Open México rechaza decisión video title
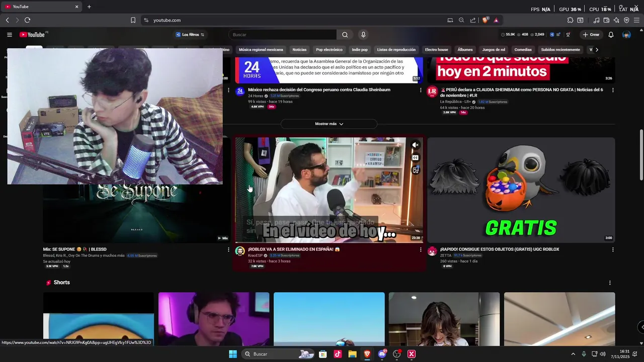The width and height of the screenshot is (644, 362). pyautogui.click(x=319, y=90)
